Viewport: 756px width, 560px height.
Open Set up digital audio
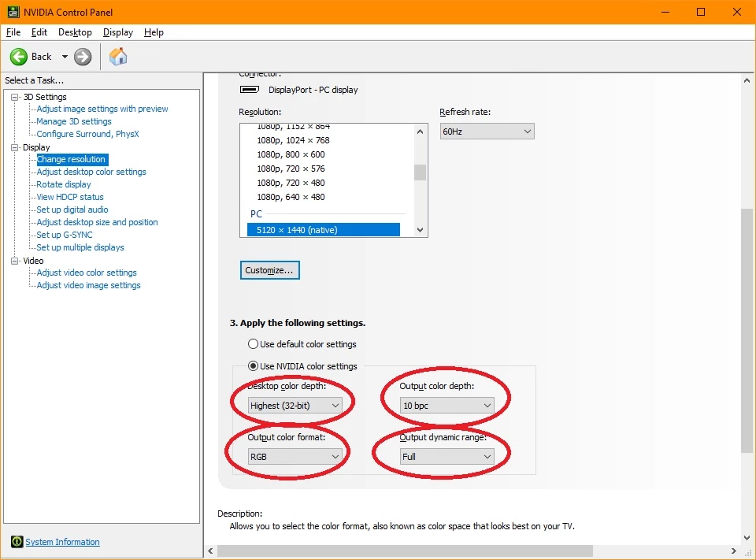(x=72, y=210)
